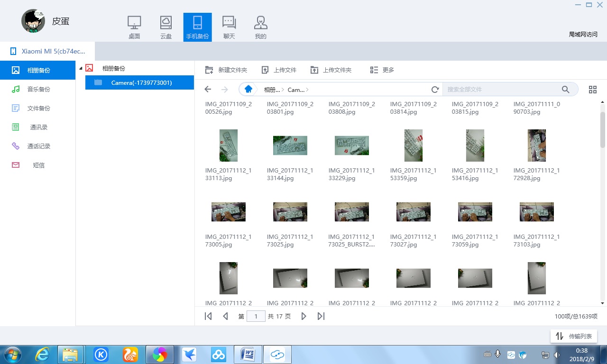
Task: Select Camera(-1739773001) folder in tree
Action: [140, 82]
